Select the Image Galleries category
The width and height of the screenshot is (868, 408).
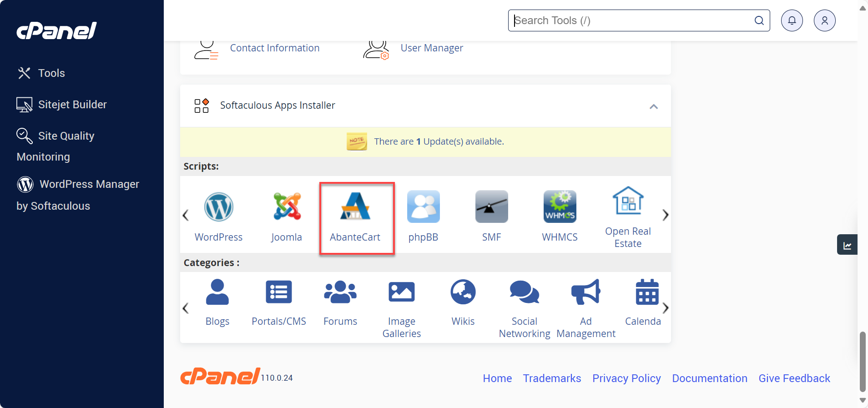pos(401,292)
